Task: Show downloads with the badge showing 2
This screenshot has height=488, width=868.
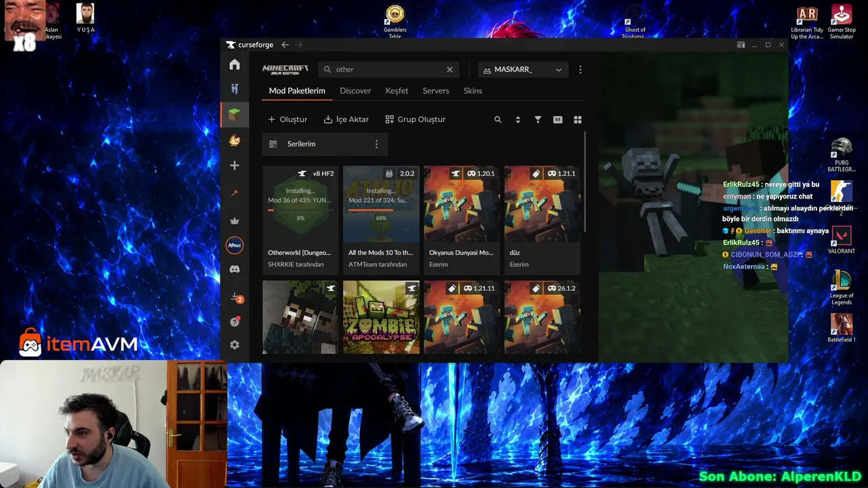Action: (x=236, y=298)
